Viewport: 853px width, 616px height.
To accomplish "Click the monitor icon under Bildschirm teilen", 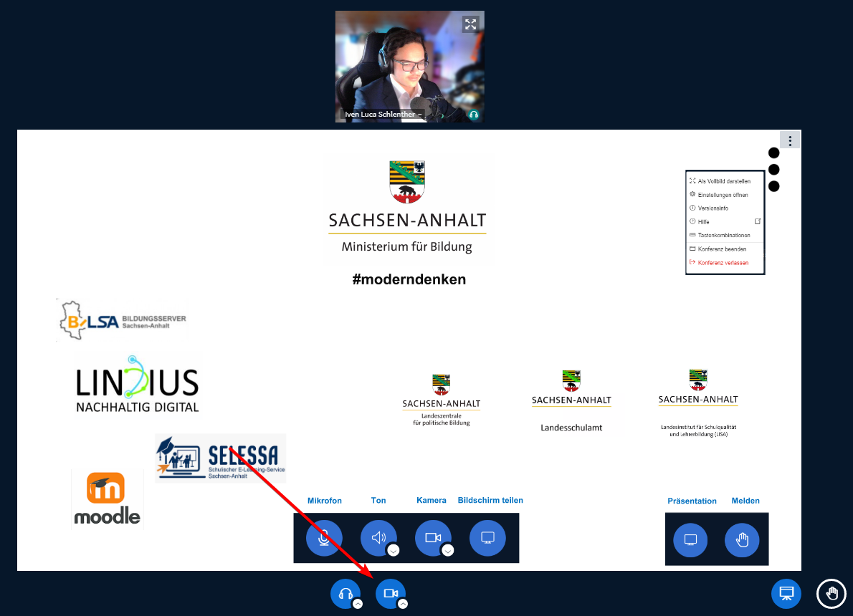I will (487, 538).
